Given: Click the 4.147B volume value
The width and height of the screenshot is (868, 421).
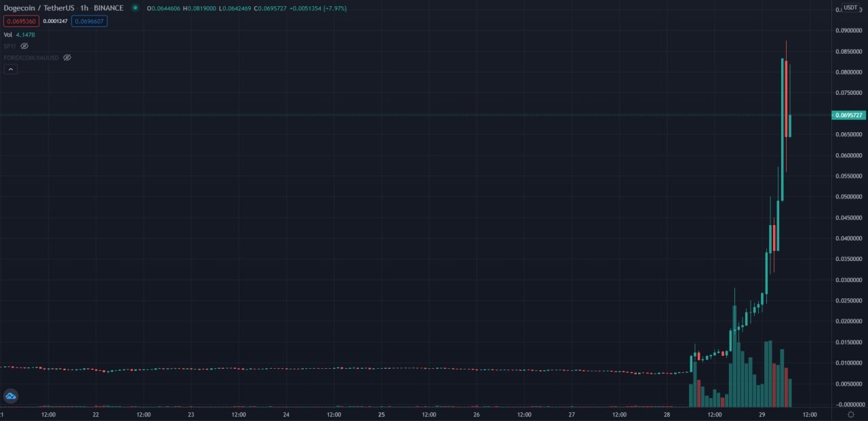Looking at the screenshot, I should click(x=26, y=35).
